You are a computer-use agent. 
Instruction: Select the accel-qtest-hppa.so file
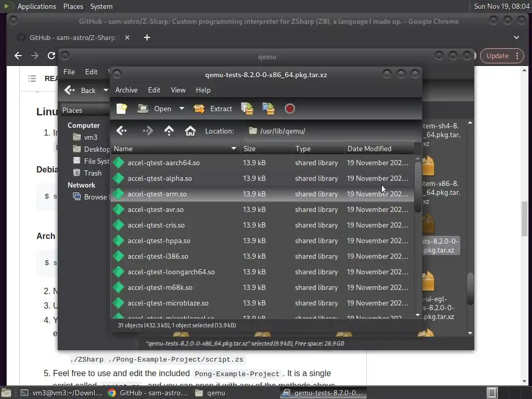(x=262, y=241)
